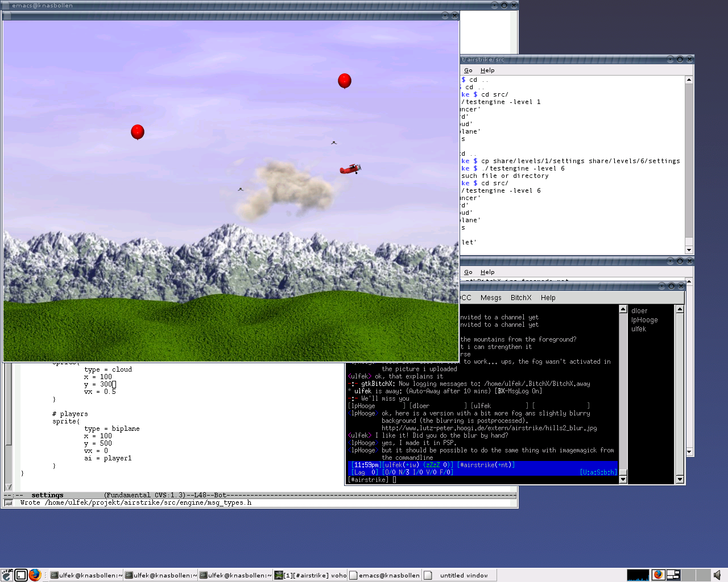Click the 'ai = player1' line in emacs
This screenshot has height=582, width=728.
108,458
